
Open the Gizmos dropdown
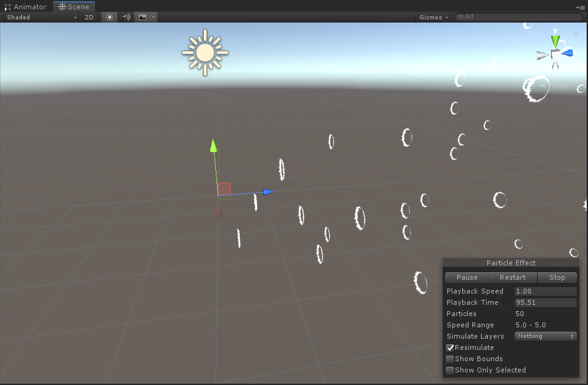click(x=433, y=18)
